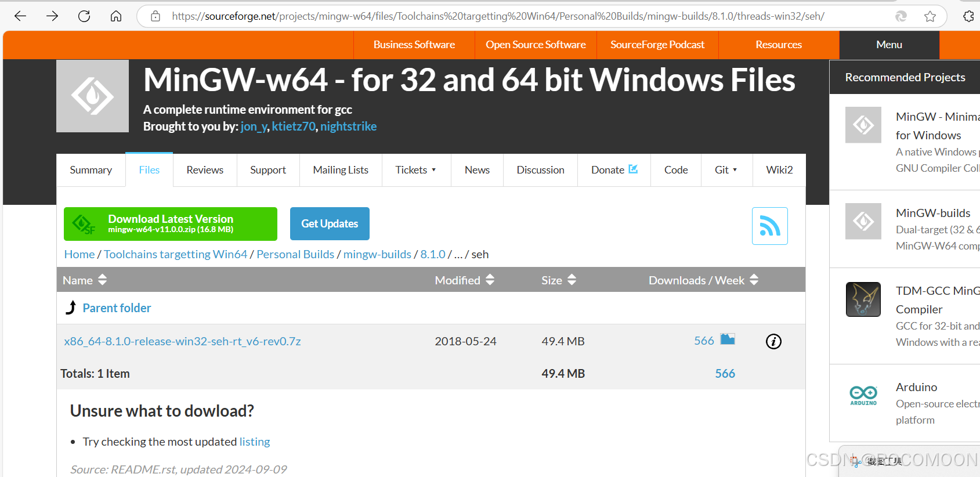Screen dimensions: 980x477
Task: Open the News tab
Action: (477, 170)
